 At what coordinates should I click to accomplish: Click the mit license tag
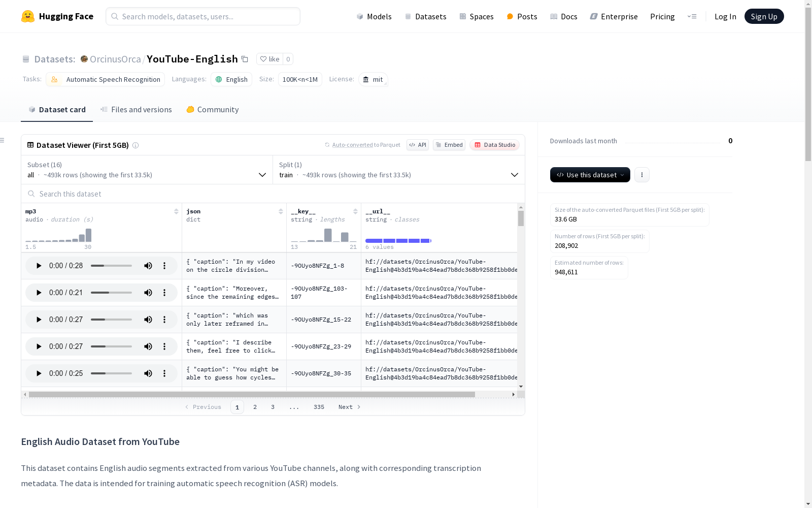click(373, 79)
